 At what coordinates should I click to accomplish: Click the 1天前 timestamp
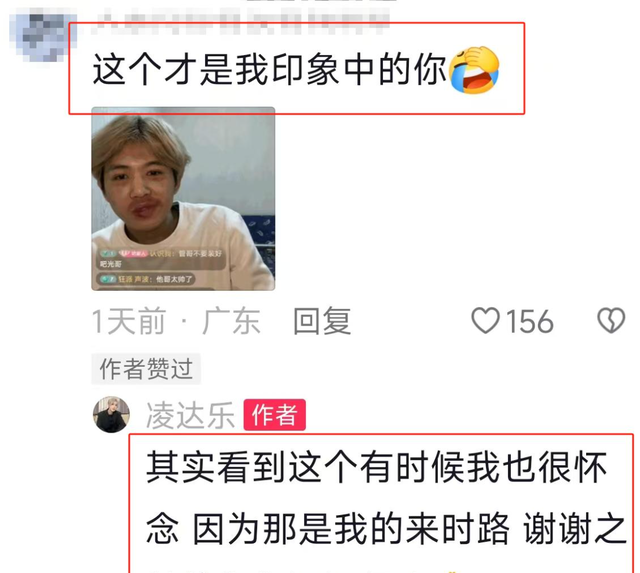129,322
